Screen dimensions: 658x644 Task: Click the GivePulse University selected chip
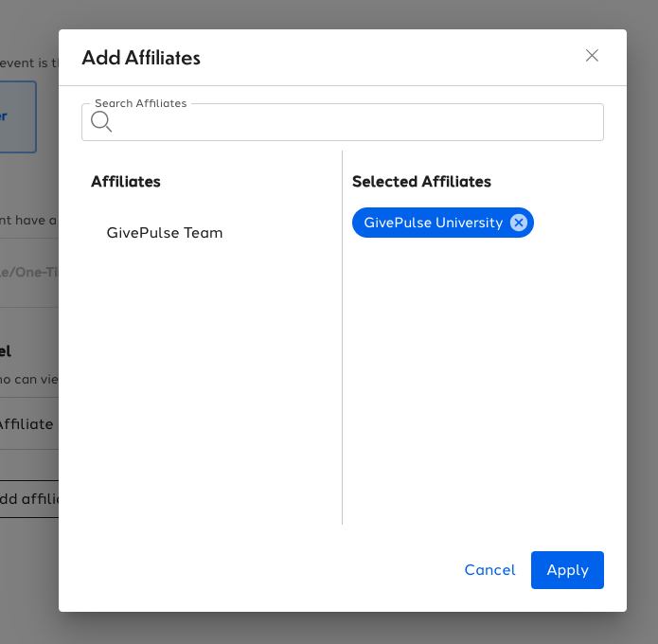(443, 223)
